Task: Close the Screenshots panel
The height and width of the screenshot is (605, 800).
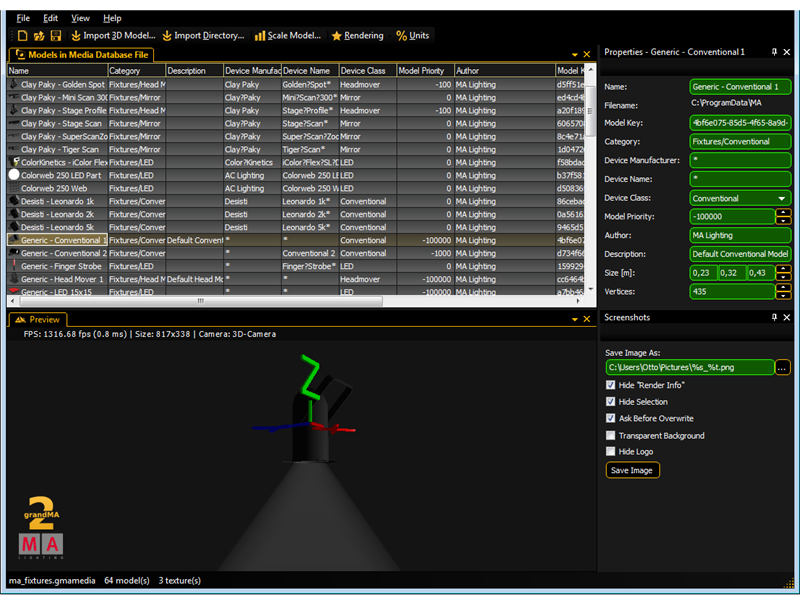Action: click(x=787, y=317)
